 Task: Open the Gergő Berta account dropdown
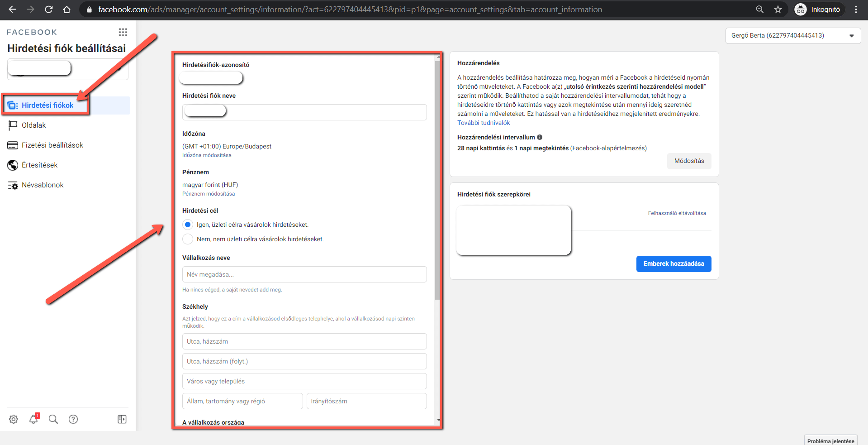coord(793,36)
